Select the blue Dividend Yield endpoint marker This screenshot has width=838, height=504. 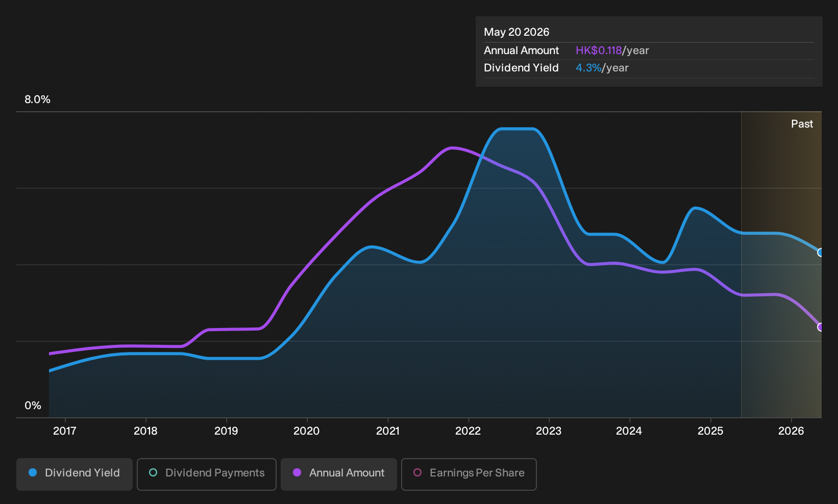tap(821, 253)
